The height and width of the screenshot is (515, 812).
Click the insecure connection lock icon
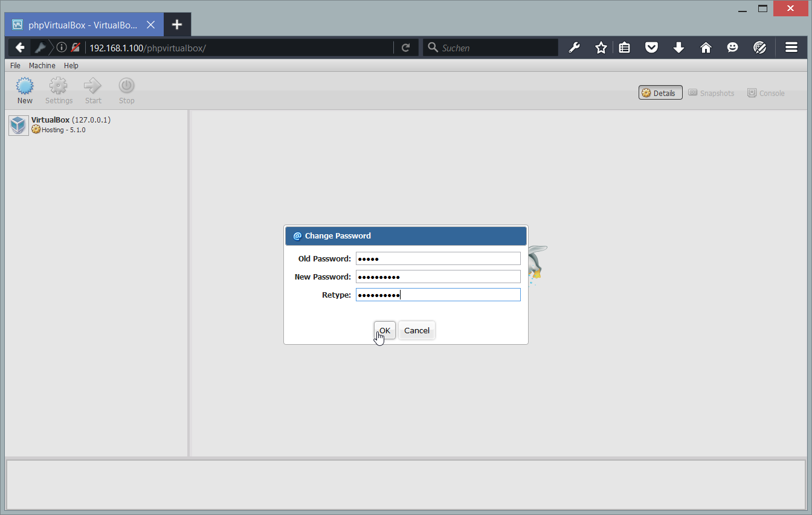(x=76, y=48)
